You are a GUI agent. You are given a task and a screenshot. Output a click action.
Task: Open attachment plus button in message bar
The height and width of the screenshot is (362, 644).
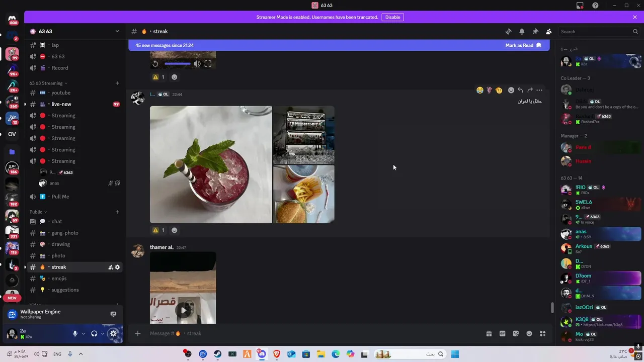coord(137,333)
